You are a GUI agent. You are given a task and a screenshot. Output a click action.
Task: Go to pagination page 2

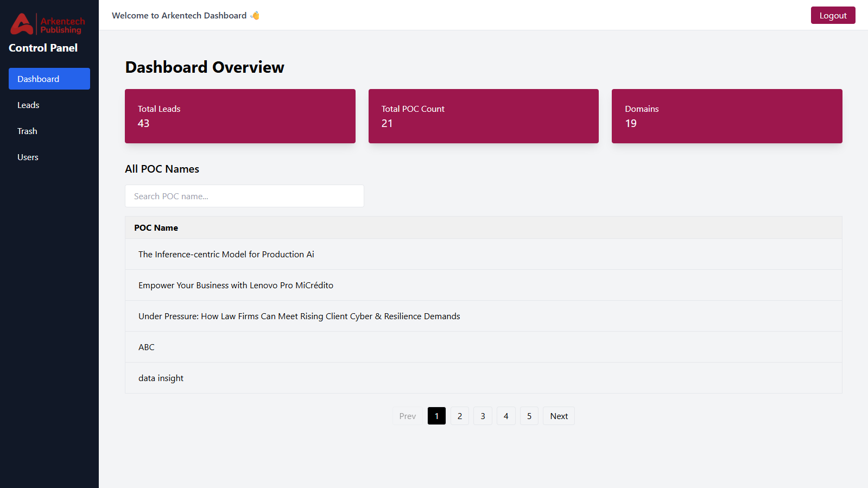pos(459,416)
